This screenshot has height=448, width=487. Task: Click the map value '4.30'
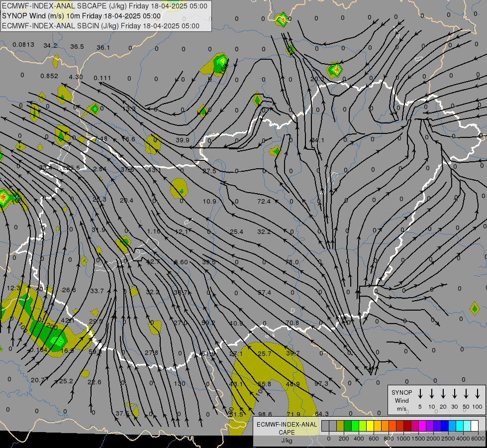coord(76,77)
